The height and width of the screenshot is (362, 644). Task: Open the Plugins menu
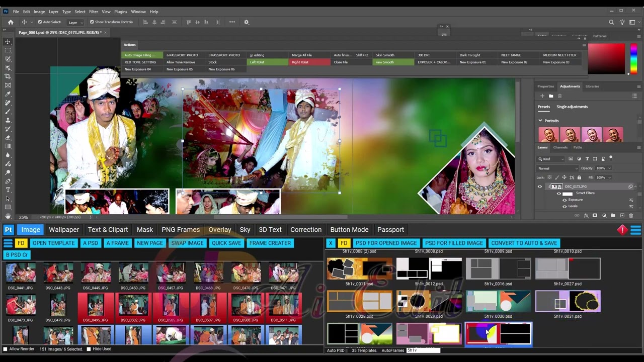click(x=121, y=12)
